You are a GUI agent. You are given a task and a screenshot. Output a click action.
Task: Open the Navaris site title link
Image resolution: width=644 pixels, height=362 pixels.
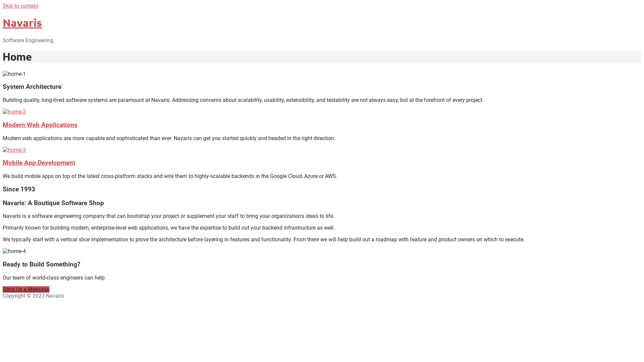pyautogui.click(x=22, y=23)
